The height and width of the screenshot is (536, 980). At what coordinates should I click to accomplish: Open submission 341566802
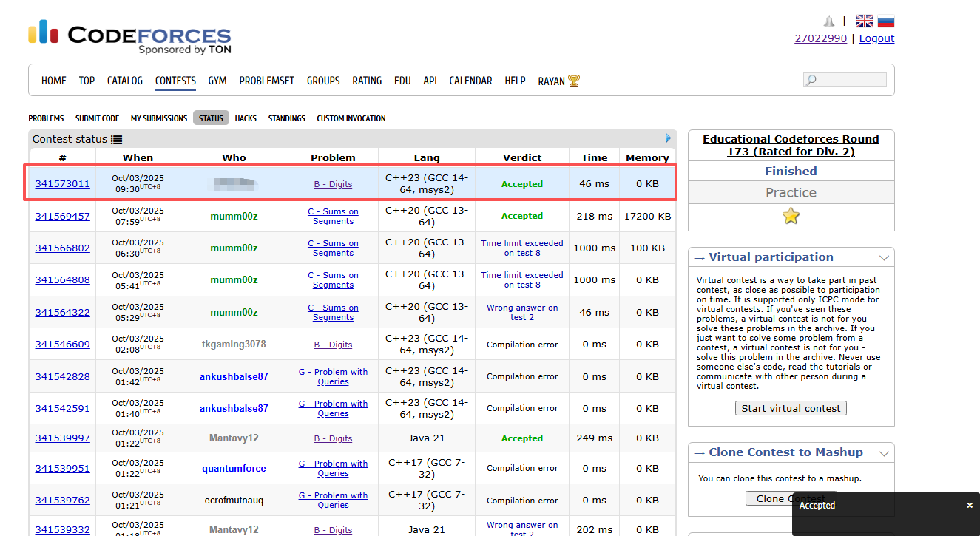tap(63, 248)
